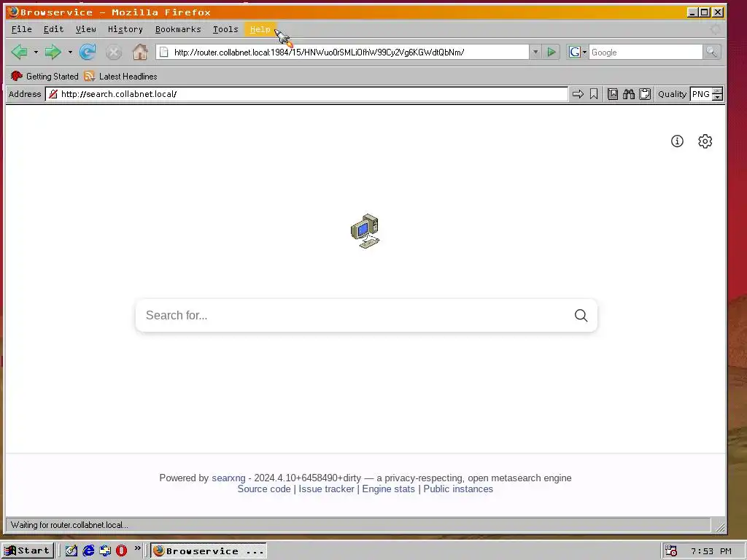Open Back history dropdown arrow
The height and width of the screenshot is (560, 747).
point(36,52)
